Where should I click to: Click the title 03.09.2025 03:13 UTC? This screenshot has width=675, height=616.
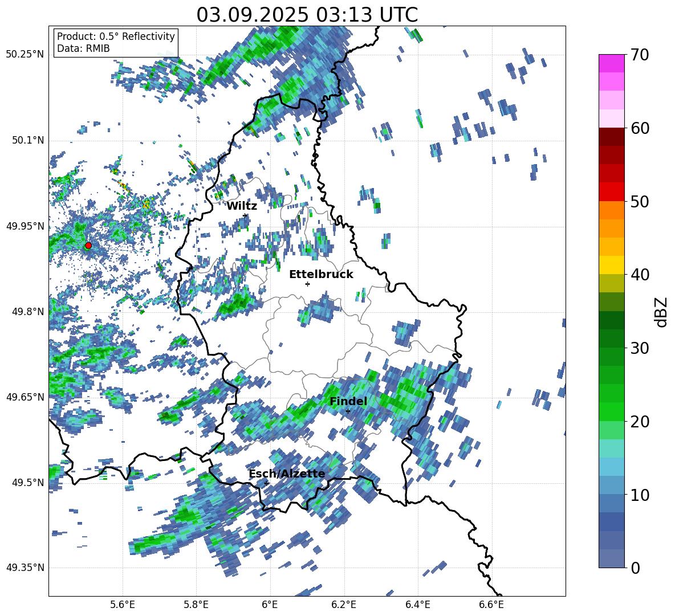coord(307,15)
